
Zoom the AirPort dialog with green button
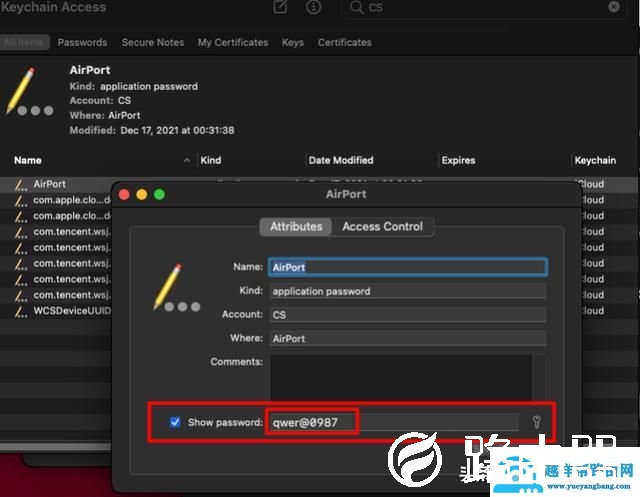click(160, 195)
